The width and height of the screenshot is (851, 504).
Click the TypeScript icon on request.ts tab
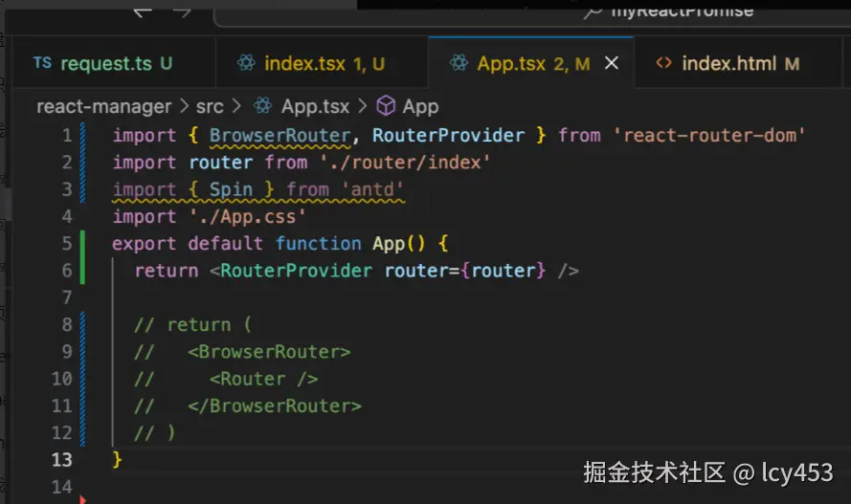coord(42,63)
